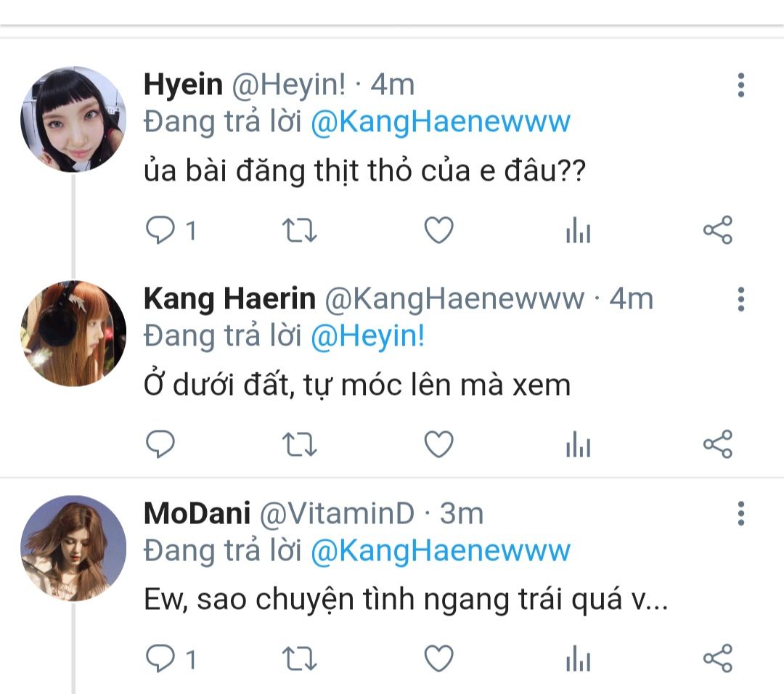This screenshot has width=784, height=694.
Task: Share Kang Haerin's tweet
Action: click(718, 444)
